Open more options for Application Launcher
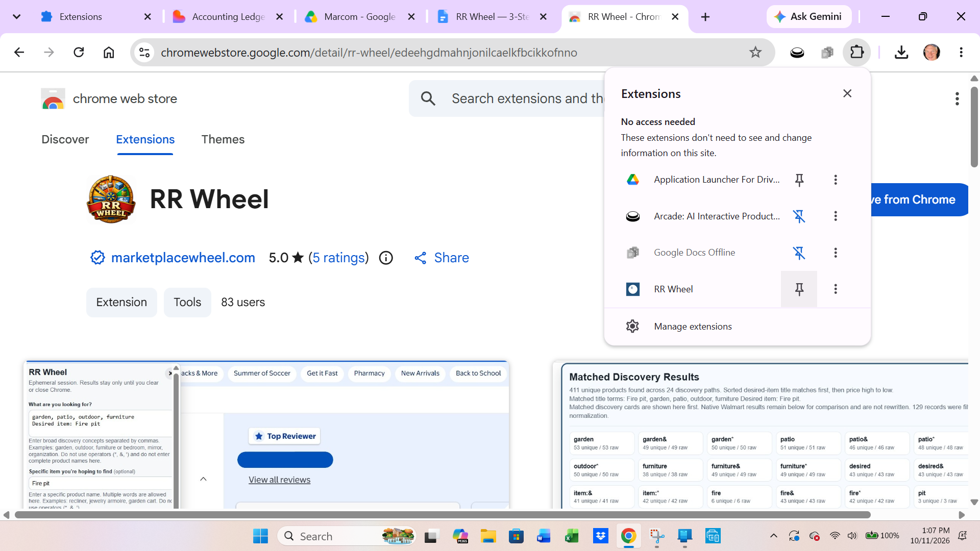The width and height of the screenshot is (980, 551). (836, 180)
